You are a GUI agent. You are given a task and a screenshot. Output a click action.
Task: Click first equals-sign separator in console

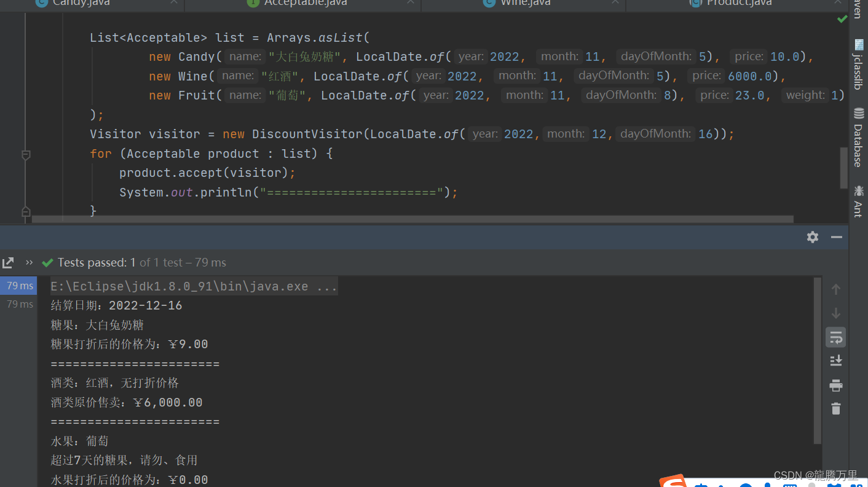pyautogui.click(x=135, y=364)
